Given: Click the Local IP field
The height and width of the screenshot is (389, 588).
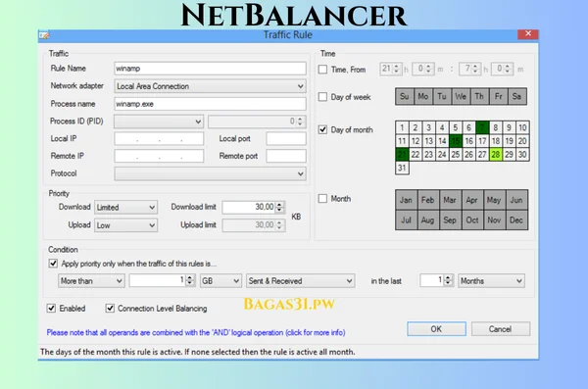Looking at the screenshot, I should click(159, 139).
